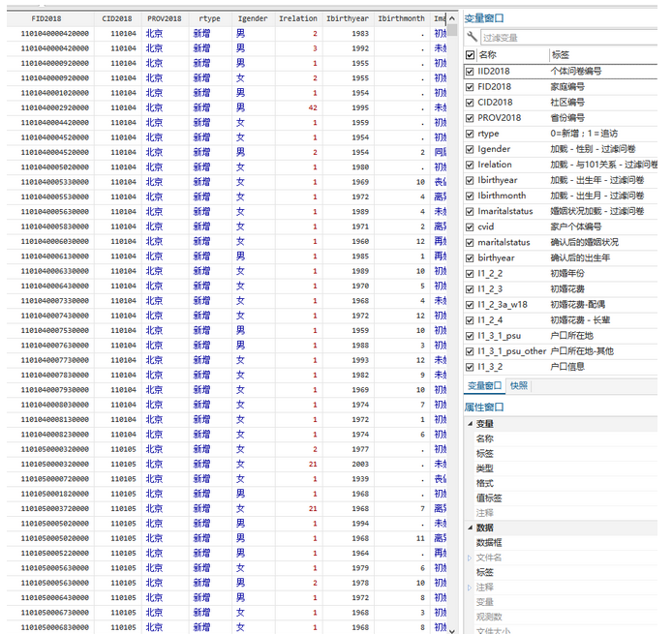Select the variable label 社区编号

(x=567, y=103)
